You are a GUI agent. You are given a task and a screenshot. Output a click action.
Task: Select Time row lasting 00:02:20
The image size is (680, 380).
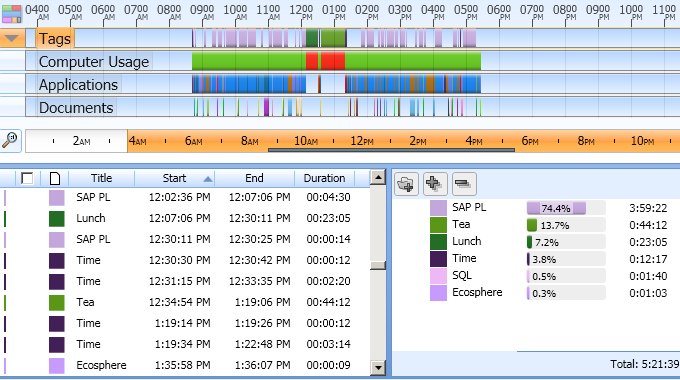pos(185,282)
